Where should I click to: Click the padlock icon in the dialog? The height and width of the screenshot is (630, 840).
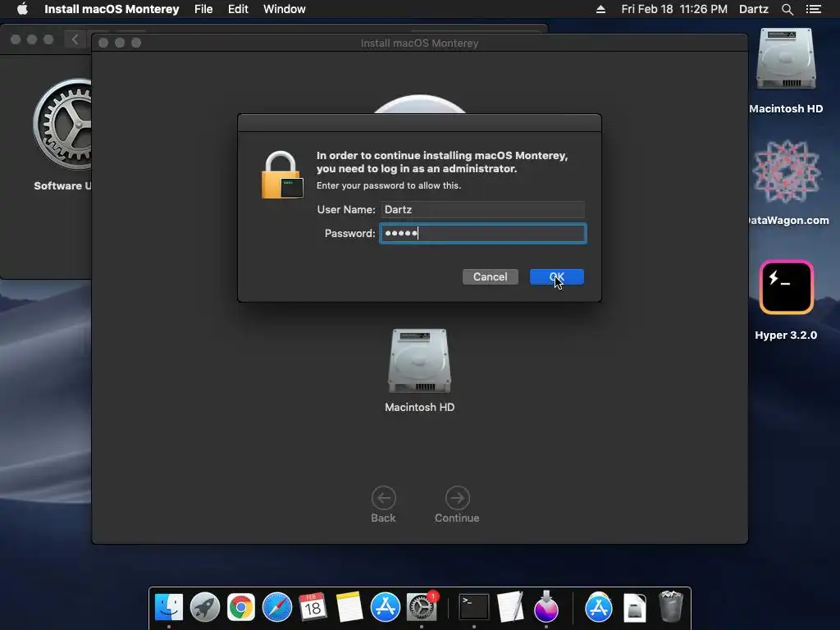(x=282, y=176)
